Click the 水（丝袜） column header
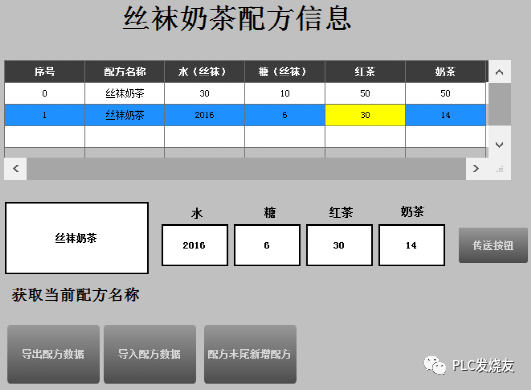 click(x=204, y=72)
